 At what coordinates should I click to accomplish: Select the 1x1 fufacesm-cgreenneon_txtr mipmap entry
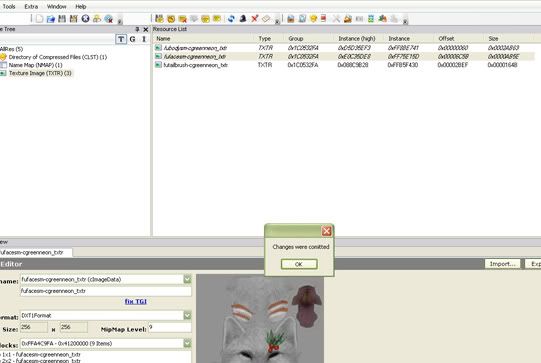pos(41,354)
